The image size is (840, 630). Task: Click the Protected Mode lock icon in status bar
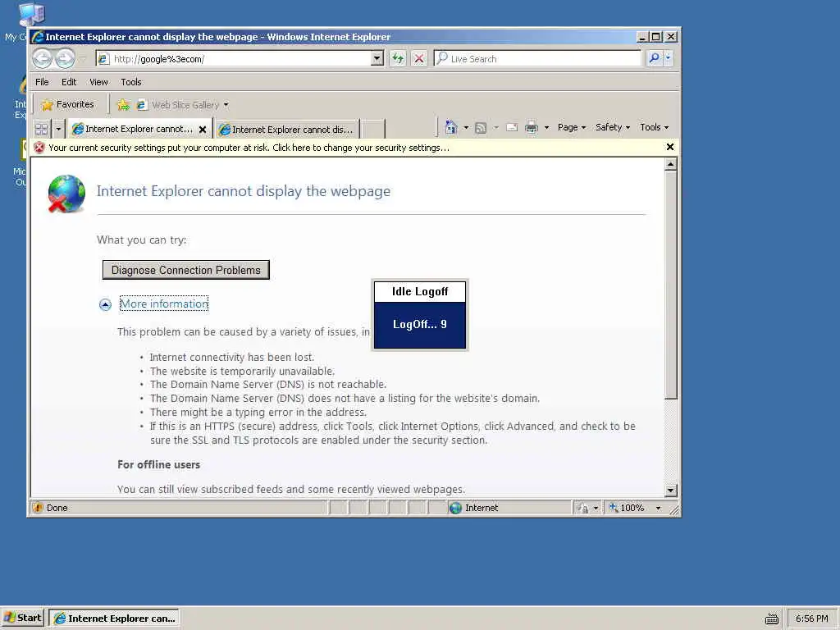click(x=582, y=508)
